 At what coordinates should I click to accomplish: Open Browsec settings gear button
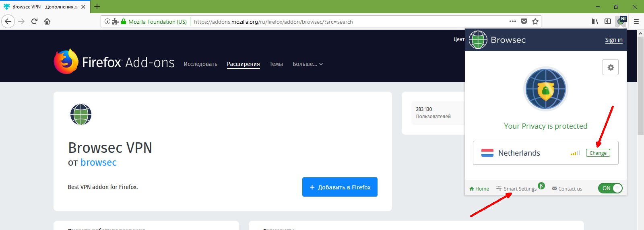click(611, 67)
